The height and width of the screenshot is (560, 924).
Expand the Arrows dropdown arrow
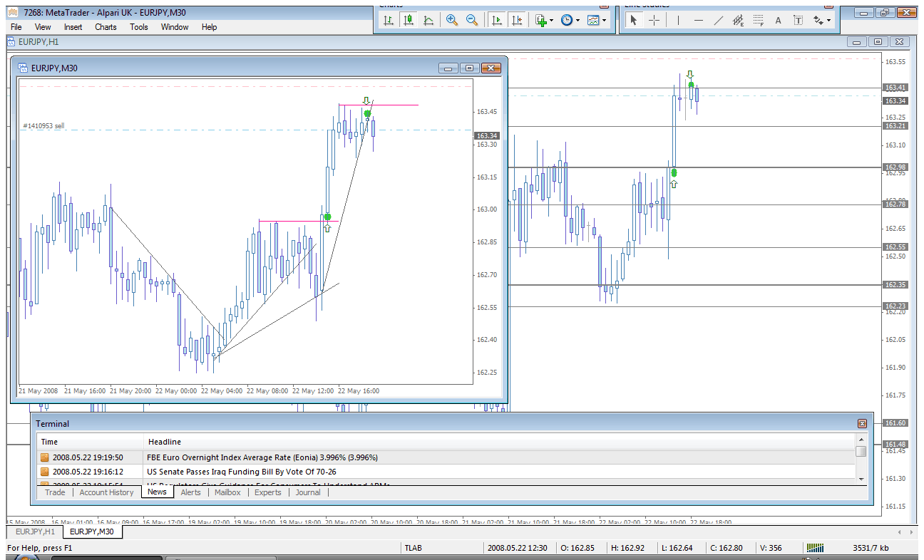[828, 21]
